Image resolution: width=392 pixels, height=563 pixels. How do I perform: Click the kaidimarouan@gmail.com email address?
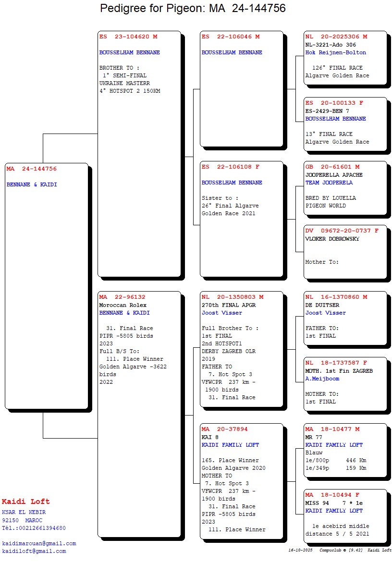(x=39, y=543)
